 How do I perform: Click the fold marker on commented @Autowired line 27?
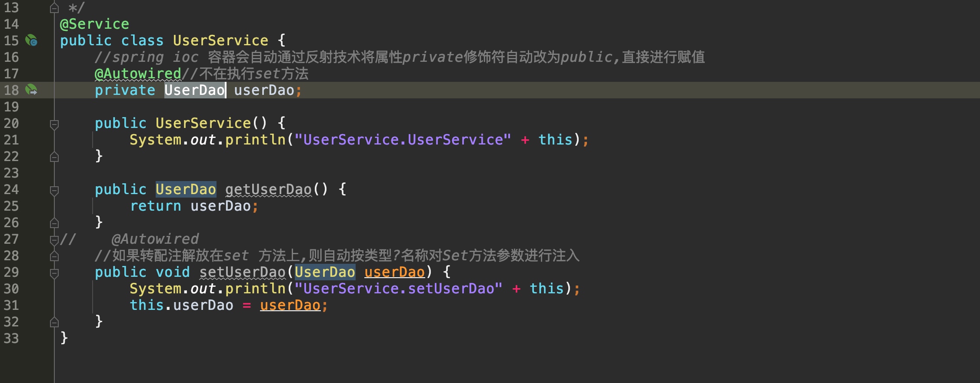pos(54,240)
